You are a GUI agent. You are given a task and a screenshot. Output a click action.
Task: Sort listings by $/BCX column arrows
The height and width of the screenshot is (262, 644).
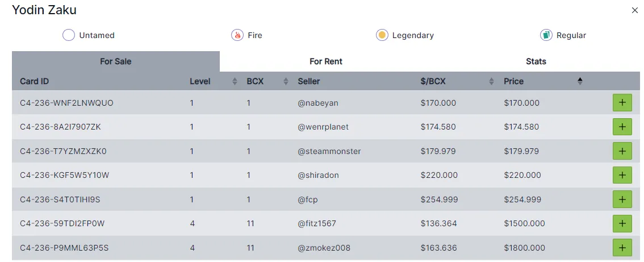(x=491, y=81)
